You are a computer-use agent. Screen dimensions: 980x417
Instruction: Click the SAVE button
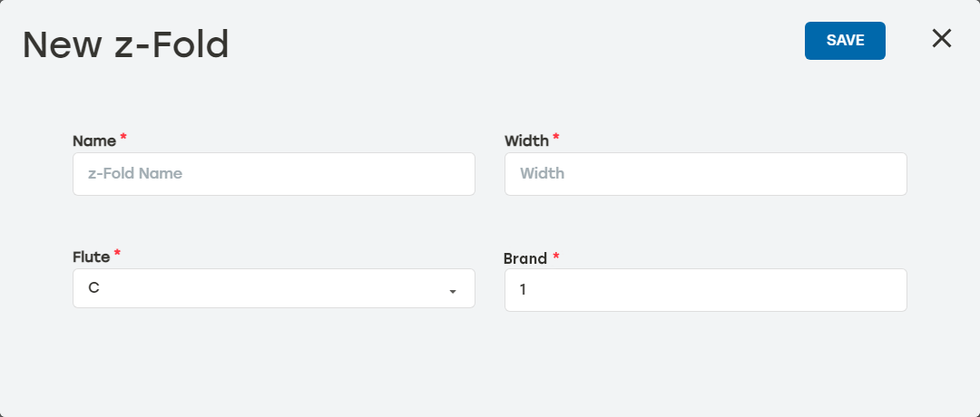[x=845, y=41]
